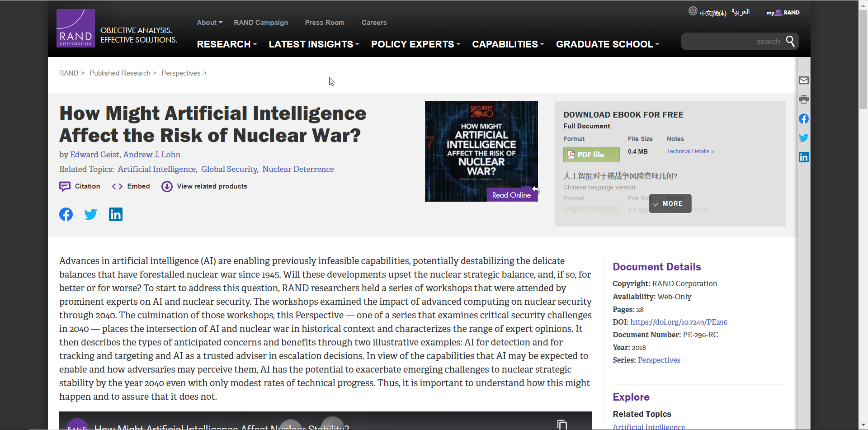Expand the About dropdown
This screenshot has width=868, height=430.
[x=209, y=23]
